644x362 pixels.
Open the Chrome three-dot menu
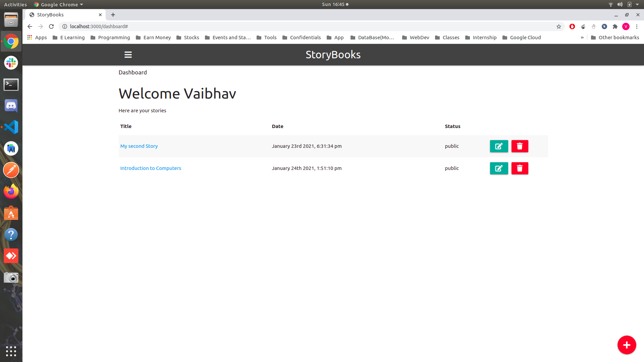click(637, 26)
